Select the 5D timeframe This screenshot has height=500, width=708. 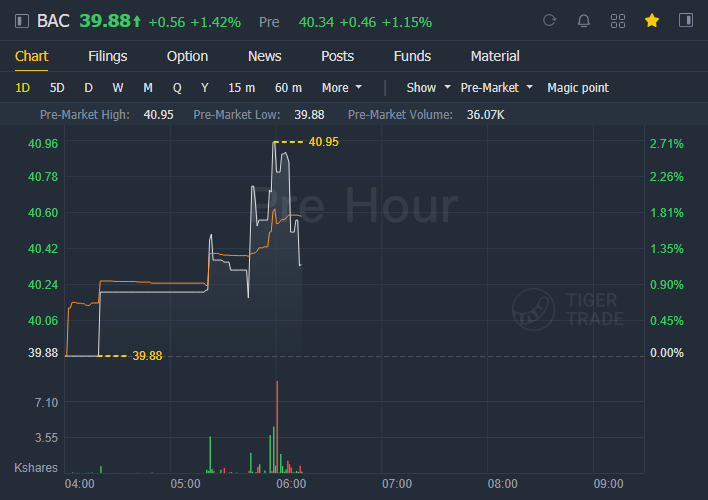(57, 88)
